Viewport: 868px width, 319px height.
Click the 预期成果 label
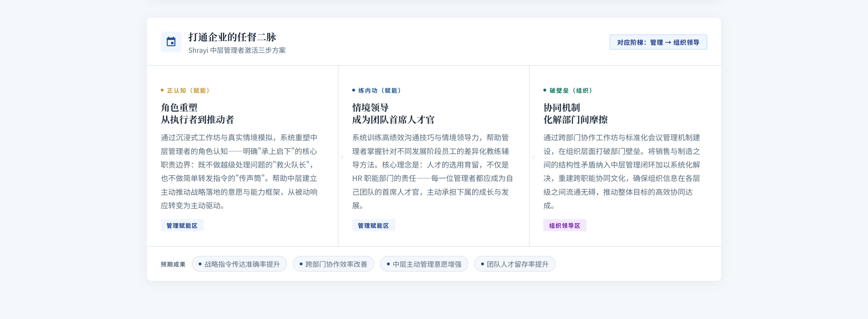point(173,264)
